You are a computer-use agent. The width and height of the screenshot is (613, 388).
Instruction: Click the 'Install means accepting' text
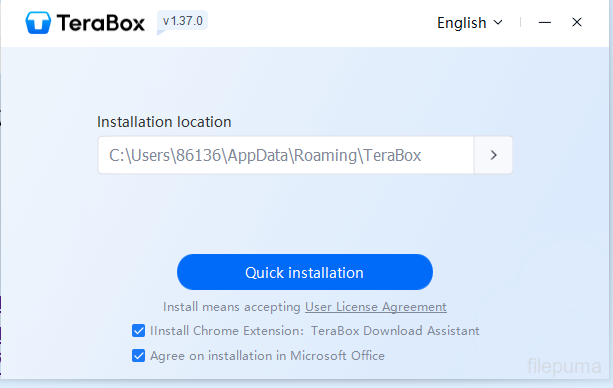coord(232,307)
